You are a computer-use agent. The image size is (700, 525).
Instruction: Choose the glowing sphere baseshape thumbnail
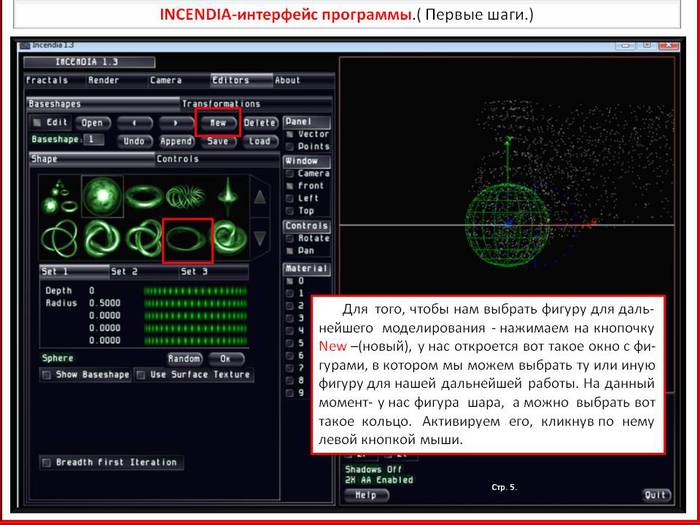(x=103, y=196)
